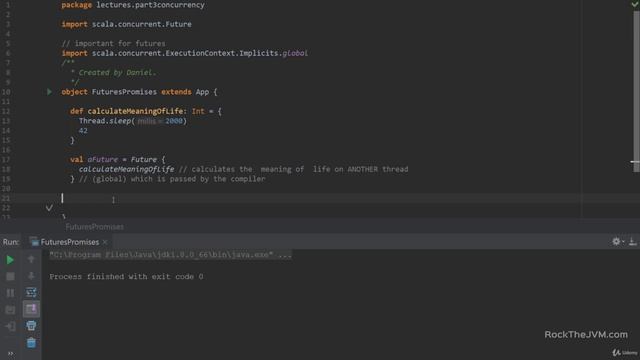The height and width of the screenshot is (360, 640).
Task: Click the 'Process finished with exit code 0' text
Action: coord(126,277)
